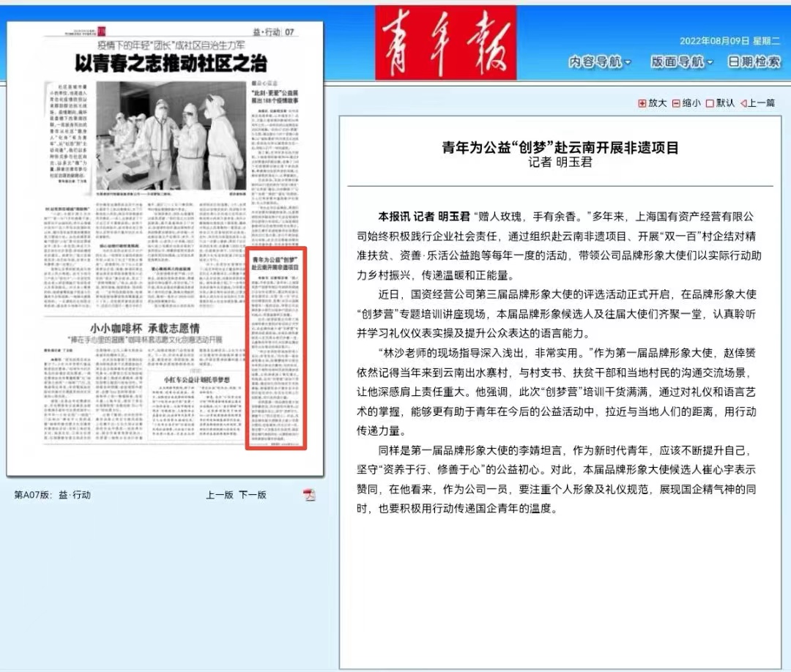The width and height of the screenshot is (791, 672).
Task: Open headline 以青春之志推动社区之治 on page thumbnail
Action: pyautogui.click(x=171, y=64)
